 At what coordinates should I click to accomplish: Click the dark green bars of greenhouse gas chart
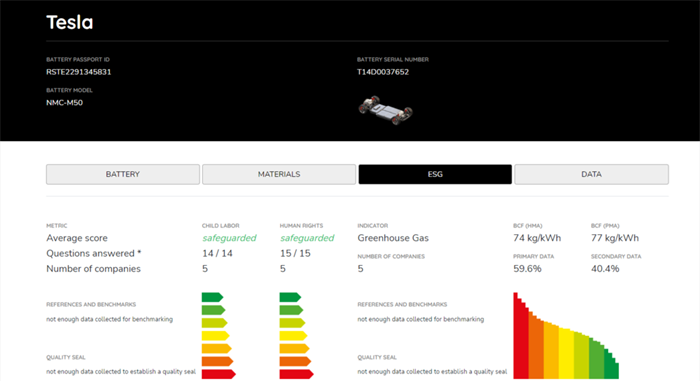(611, 363)
